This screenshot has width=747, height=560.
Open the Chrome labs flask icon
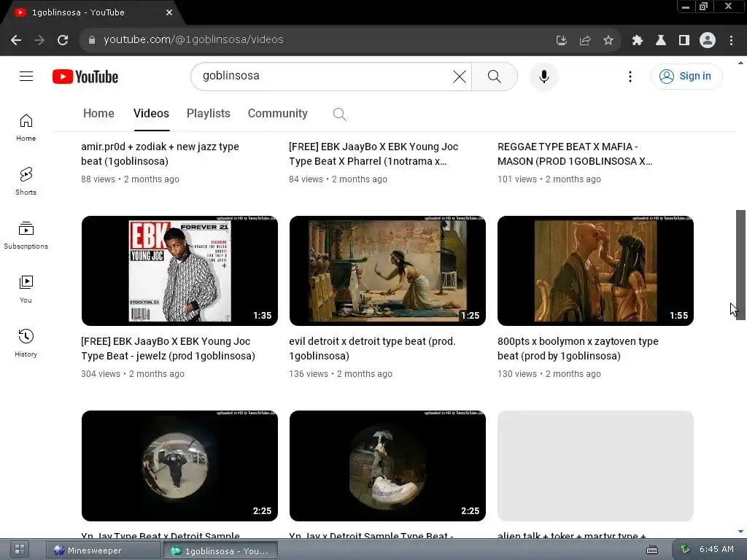[x=661, y=40]
